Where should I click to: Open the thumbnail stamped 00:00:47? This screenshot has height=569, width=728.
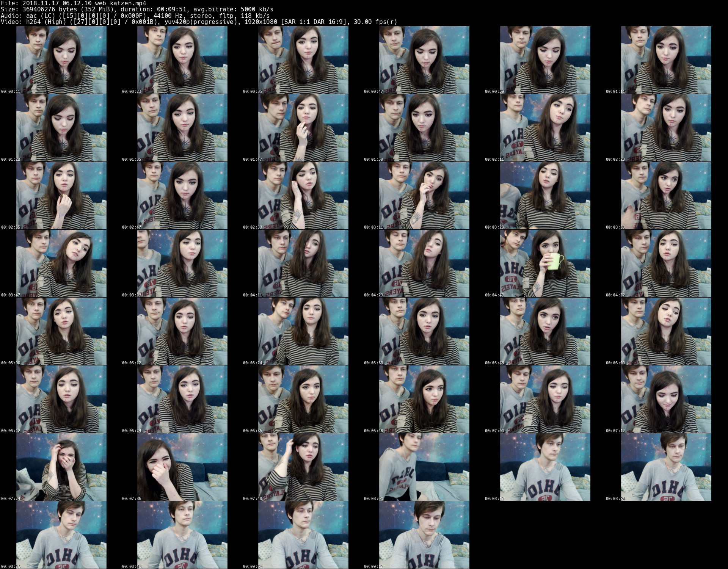(424, 60)
